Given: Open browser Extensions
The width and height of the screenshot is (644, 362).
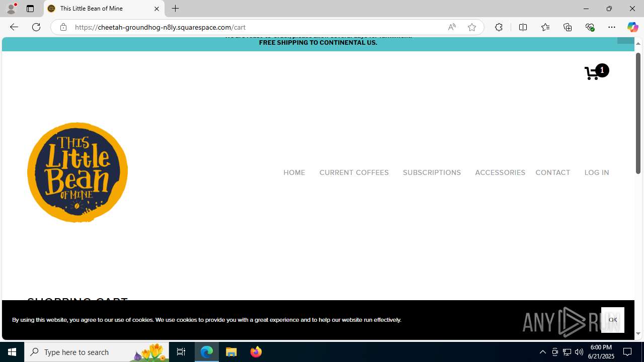Looking at the screenshot, I should click(x=499, y=27).
